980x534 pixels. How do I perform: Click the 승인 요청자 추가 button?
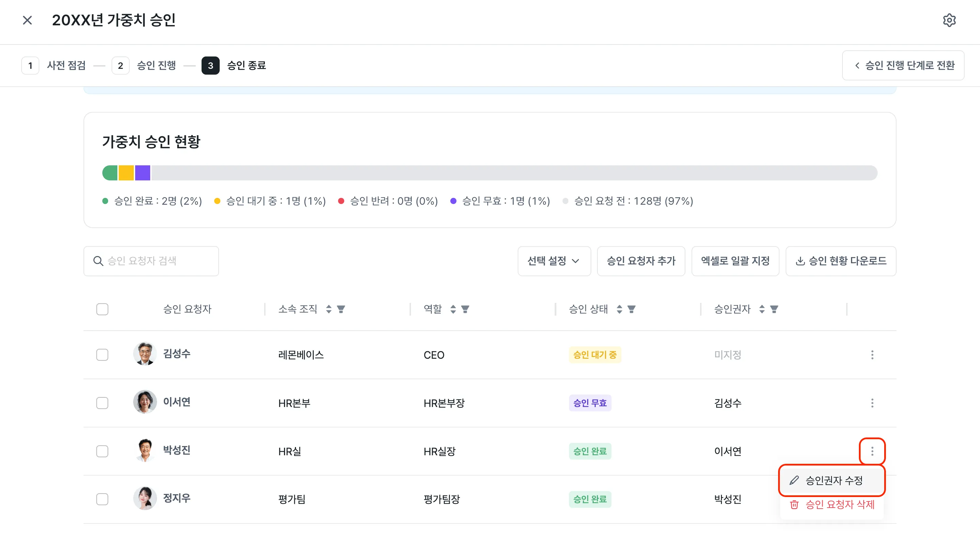(641, 261)
